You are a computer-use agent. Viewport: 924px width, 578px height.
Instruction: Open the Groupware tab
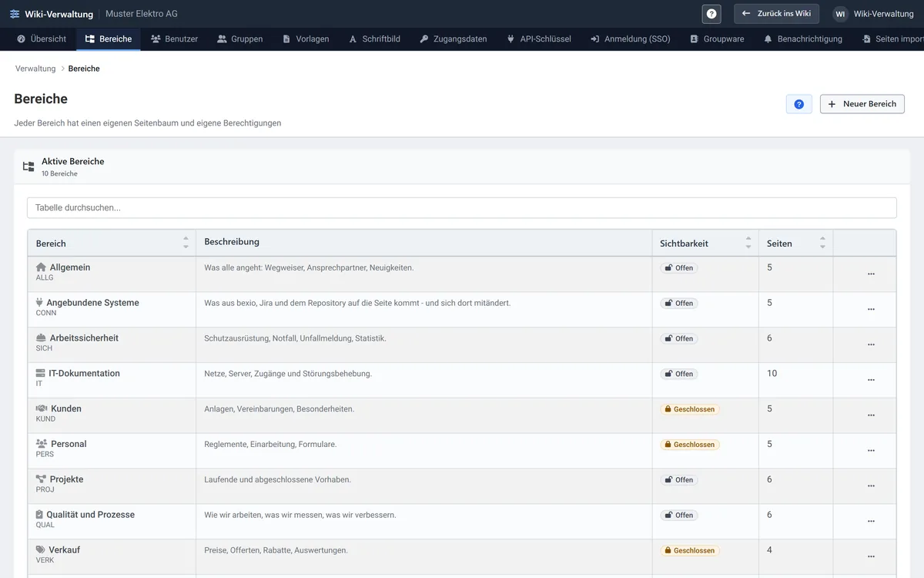coord(716,39)
